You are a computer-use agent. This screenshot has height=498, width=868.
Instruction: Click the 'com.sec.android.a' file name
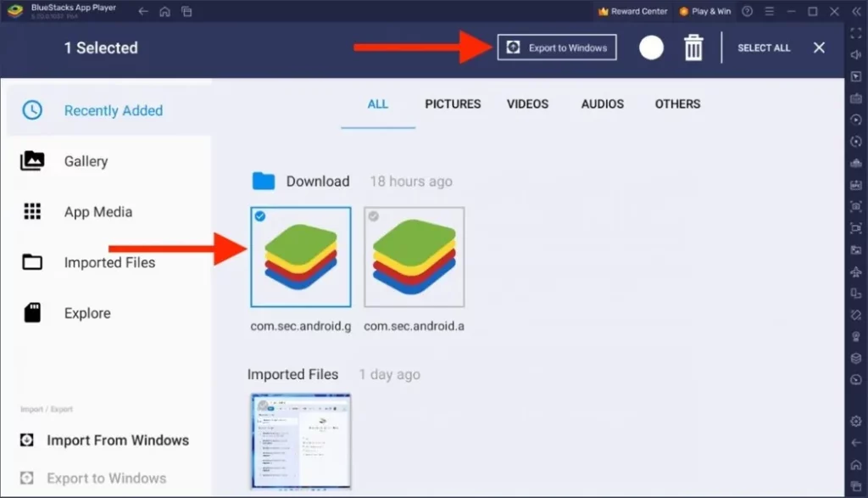pyautogui.click(x=414, y=327)
